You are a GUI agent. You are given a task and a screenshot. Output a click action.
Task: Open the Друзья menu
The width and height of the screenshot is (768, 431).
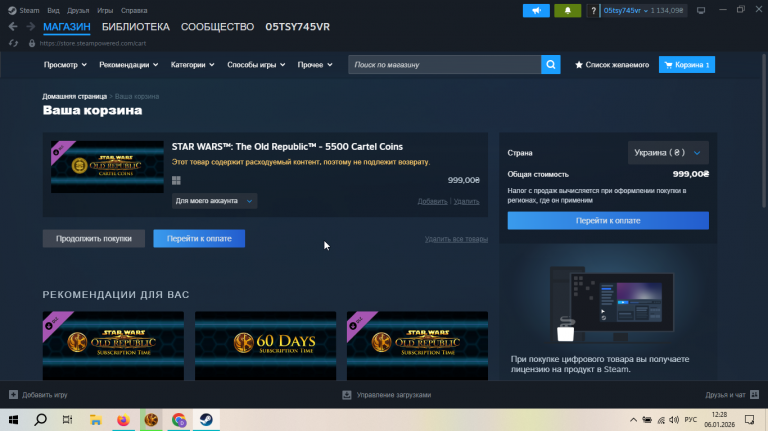point(78,10)
